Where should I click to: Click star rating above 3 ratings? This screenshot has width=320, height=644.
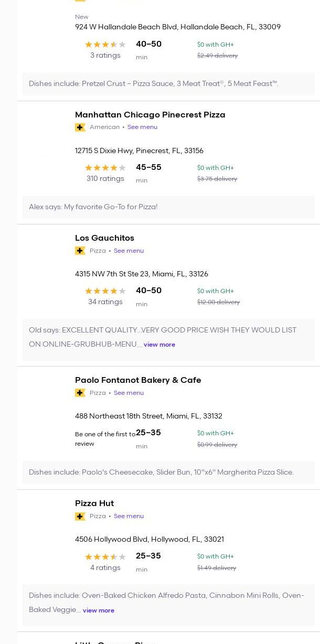(x=105, y=45)
